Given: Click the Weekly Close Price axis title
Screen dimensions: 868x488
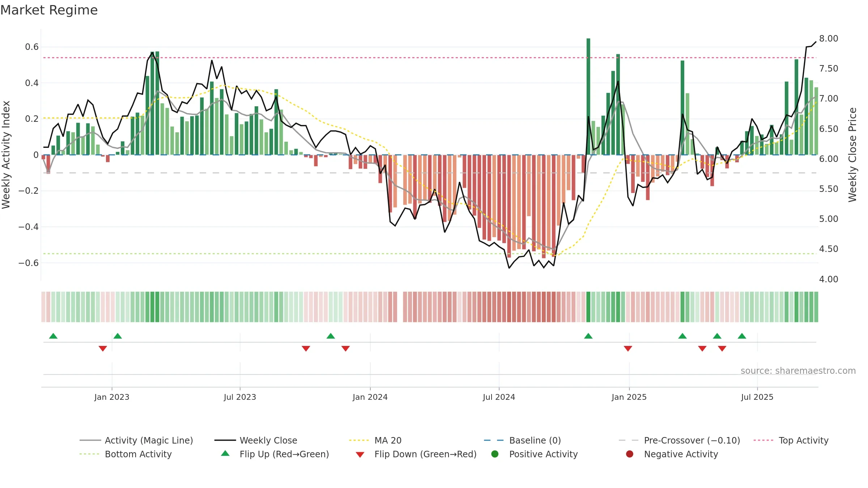Looking at the screenshot, I should [852, 155].
